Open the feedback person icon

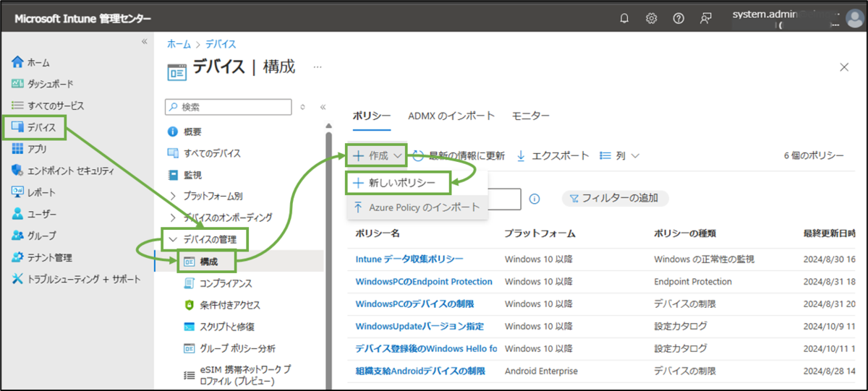point(705,19)
